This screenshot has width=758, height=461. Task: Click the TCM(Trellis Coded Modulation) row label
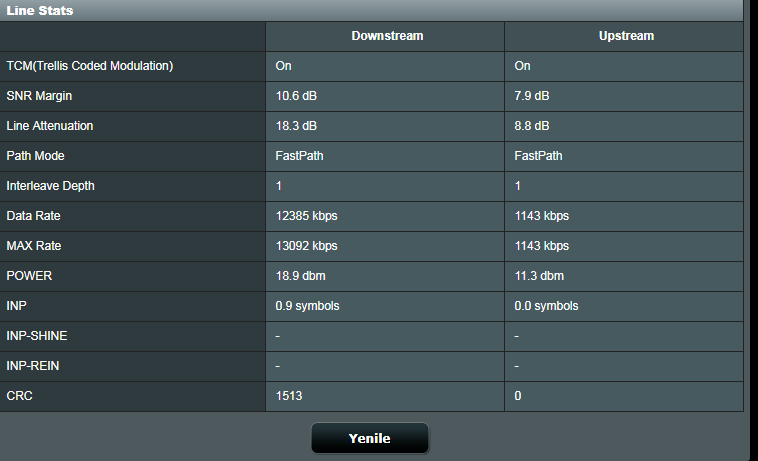90,66
